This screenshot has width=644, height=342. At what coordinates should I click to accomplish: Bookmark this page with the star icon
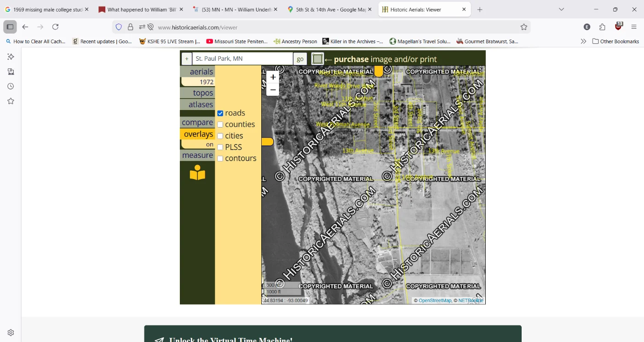(523, 27)
